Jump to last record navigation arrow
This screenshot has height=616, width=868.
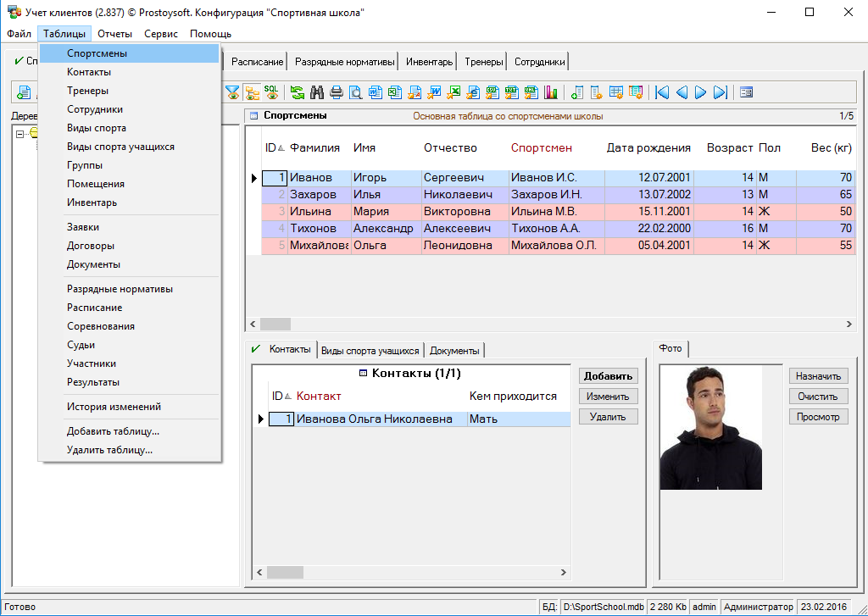pos(720,92)
